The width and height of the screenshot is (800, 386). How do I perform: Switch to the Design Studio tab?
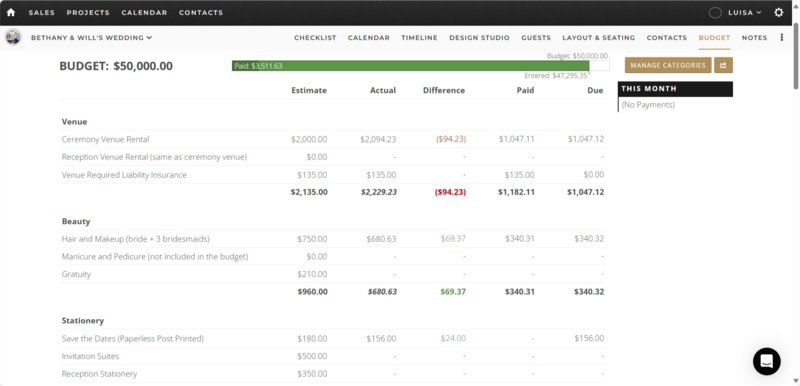tap(479, 38)
